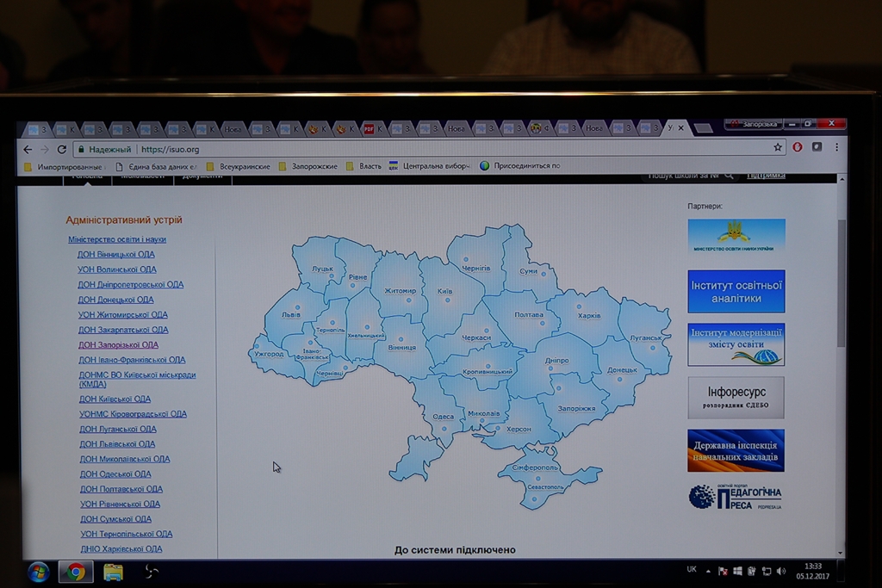Open the clock showing 13:33
The width and height of the screenshot is (882, 588).
[813, 571]
